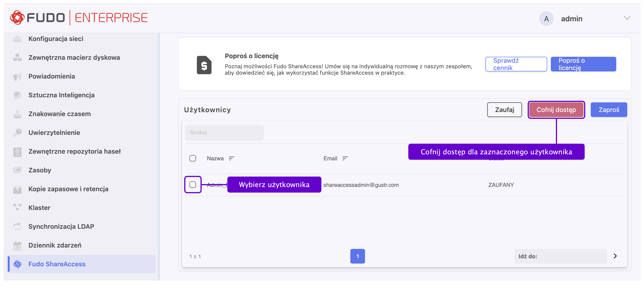644x286 pixels.
Task: Click the Synchronizacja LDAP sync icon
Action: point(17,226)
